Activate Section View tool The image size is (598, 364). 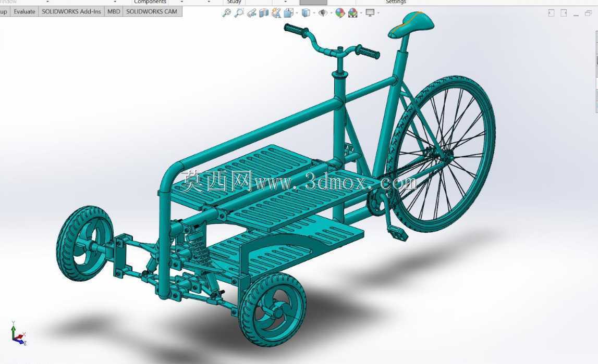pos(263,14)
